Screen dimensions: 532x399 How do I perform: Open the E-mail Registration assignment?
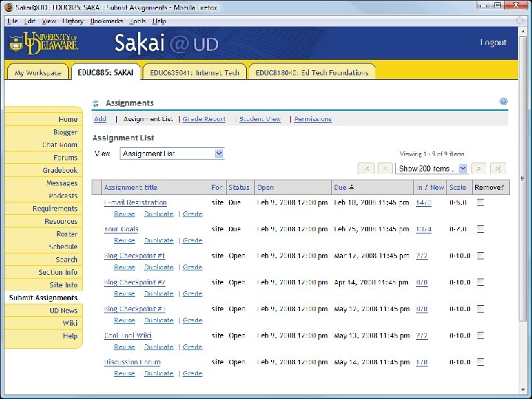click(135, 202)
